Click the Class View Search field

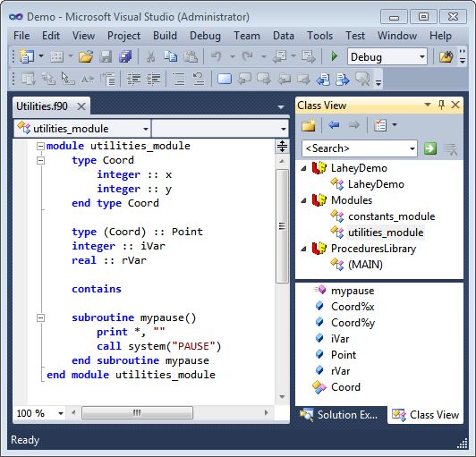pos(359,148)
